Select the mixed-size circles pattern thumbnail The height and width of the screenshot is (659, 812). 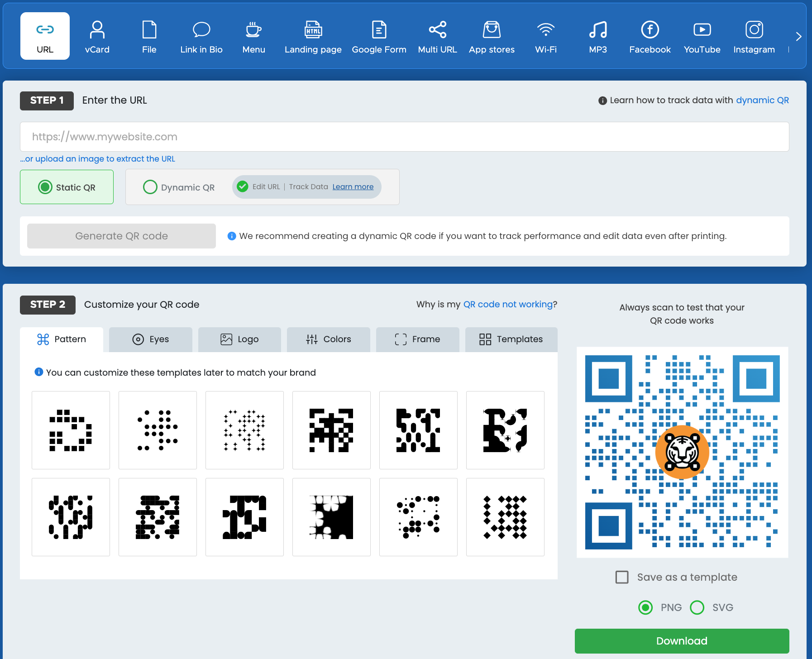coord(418,517)
